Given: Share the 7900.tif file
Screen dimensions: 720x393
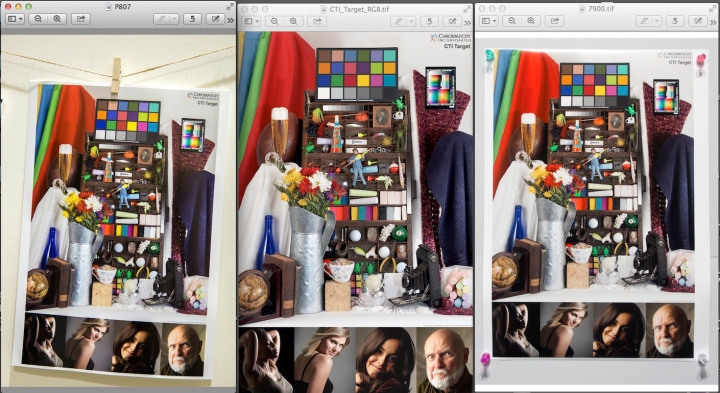Looking at the screenshot, I should [555, 21].
